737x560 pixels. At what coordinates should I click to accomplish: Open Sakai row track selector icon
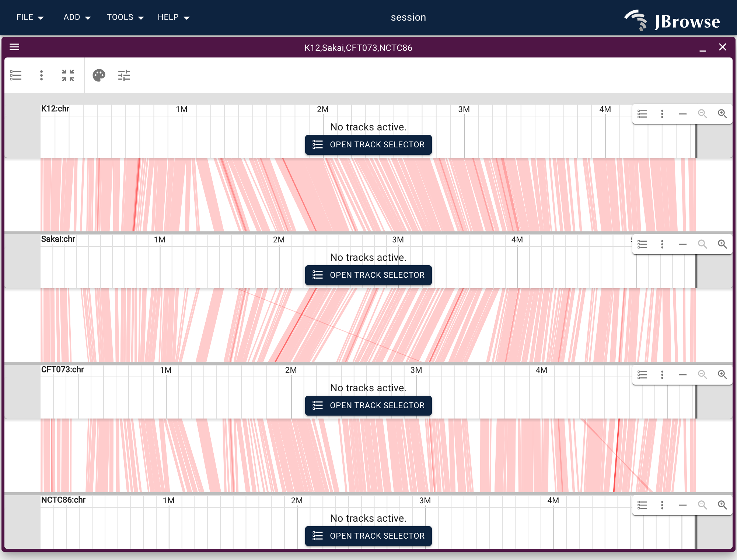point(642,244)
